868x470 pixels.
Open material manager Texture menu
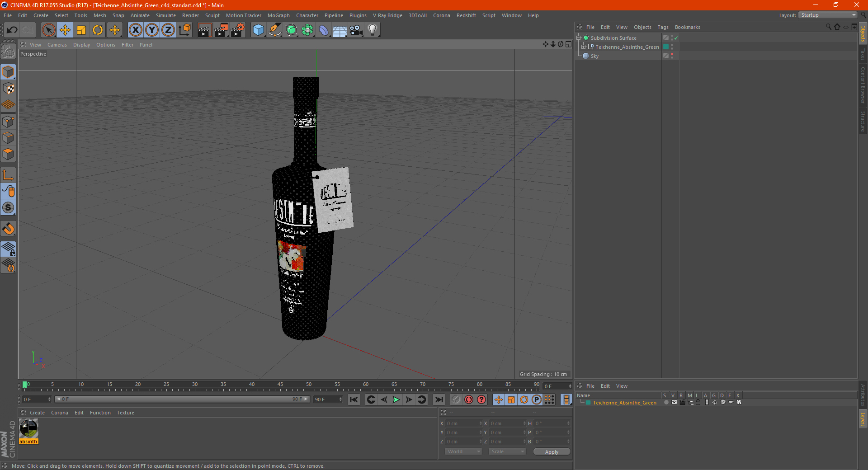point(125,413)
